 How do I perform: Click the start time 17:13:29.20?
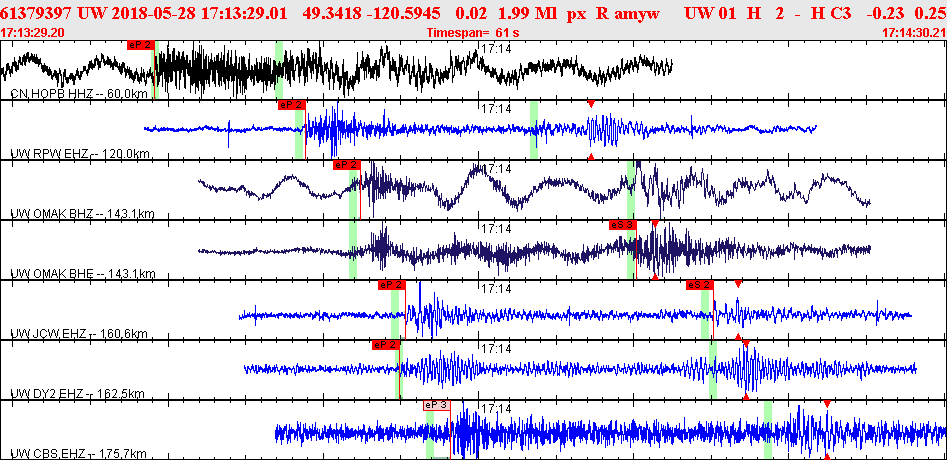(34, 33)
